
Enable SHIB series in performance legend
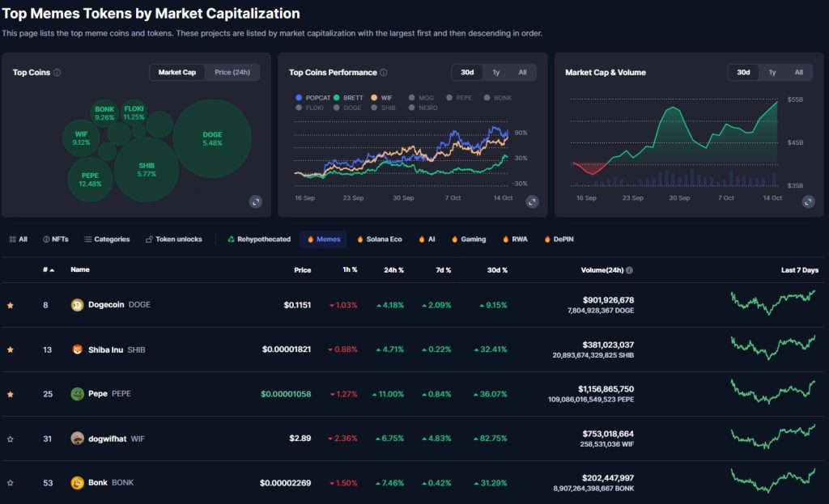[x=383, y=108]
